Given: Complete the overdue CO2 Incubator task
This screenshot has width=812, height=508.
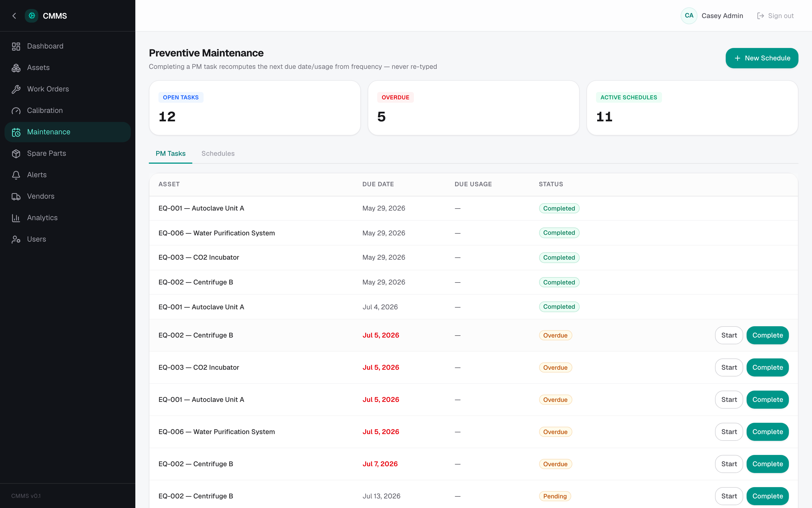Looking at the screenshot, I should click(x=767, y=367).
